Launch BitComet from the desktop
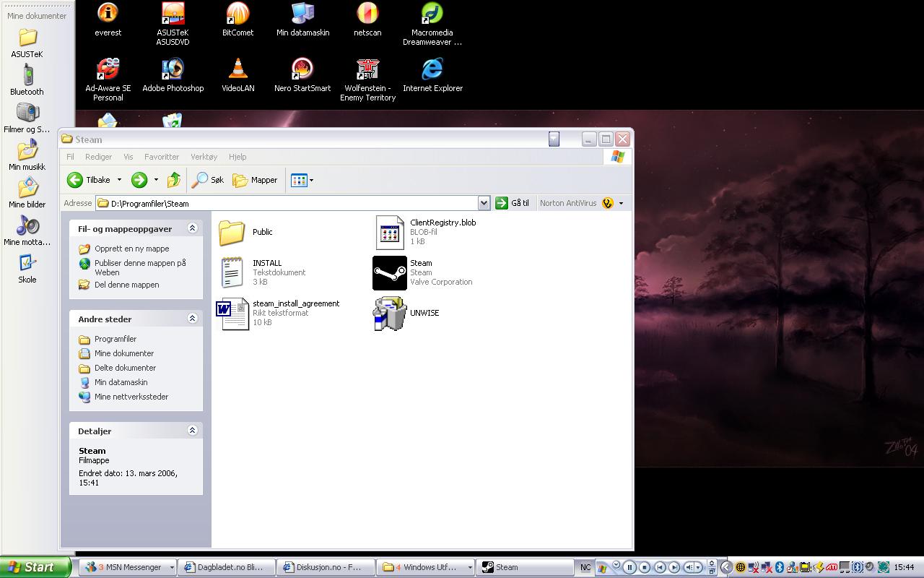The width and height of the screenshot is (924, 578). 237,20
